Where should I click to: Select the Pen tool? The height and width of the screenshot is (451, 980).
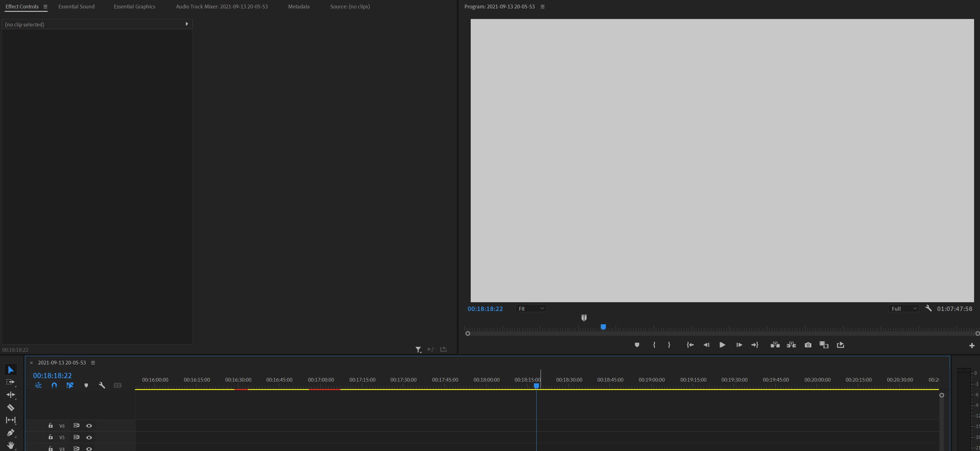click(11, 433)
